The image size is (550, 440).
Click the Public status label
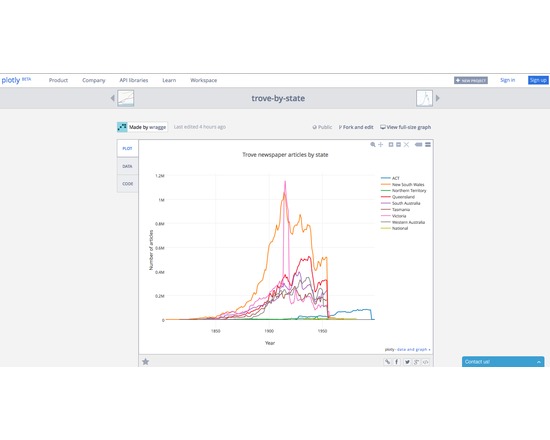[322, 127]
